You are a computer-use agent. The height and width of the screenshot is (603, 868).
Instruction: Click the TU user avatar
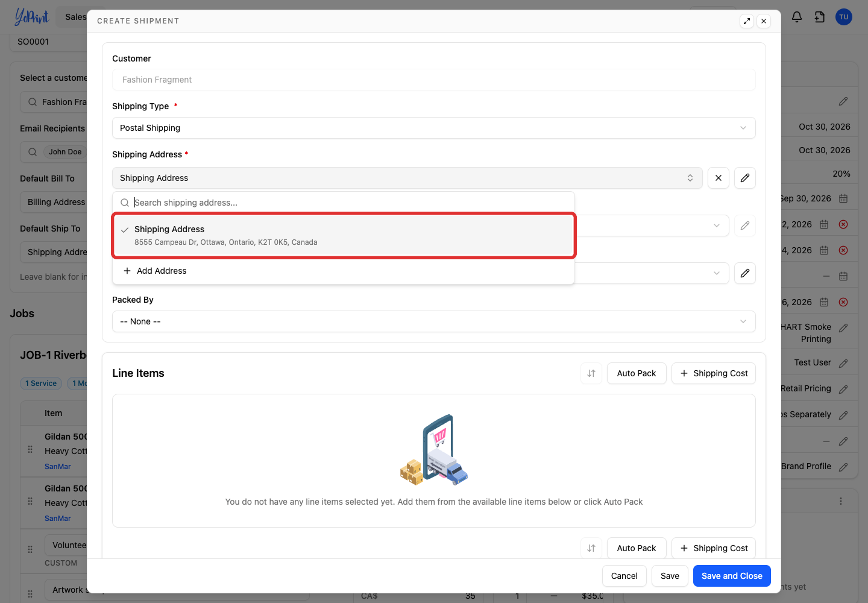(844, 17)
